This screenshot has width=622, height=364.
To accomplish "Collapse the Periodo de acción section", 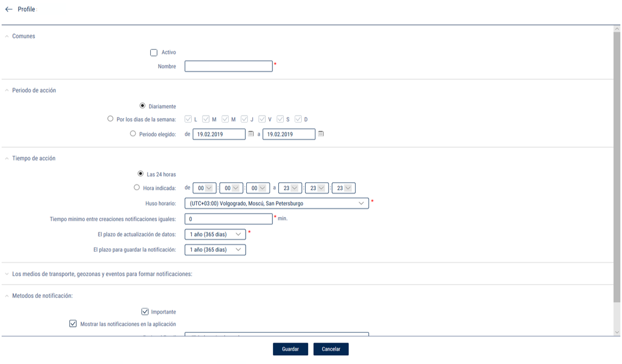I will [x=7, y=91].
